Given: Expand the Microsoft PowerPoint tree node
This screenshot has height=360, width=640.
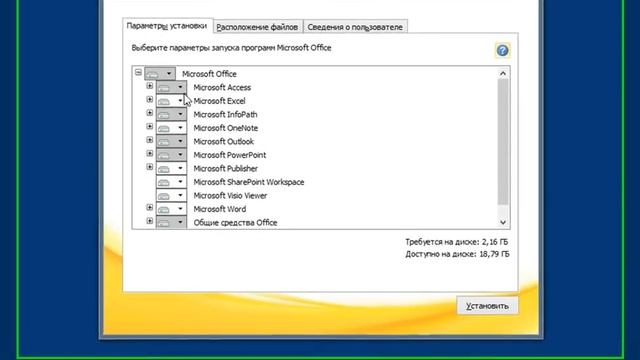Looking at the screenshot, I should (150, 153).
